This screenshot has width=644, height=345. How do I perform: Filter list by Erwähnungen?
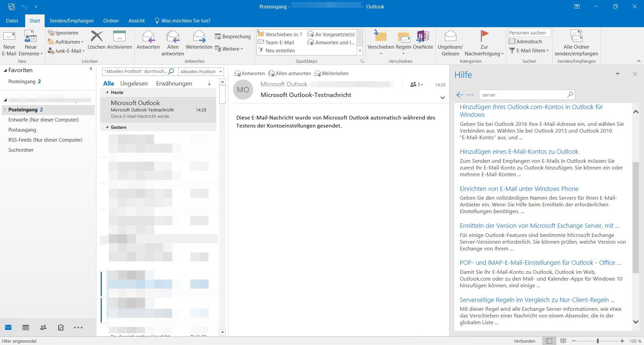(174, 84)
